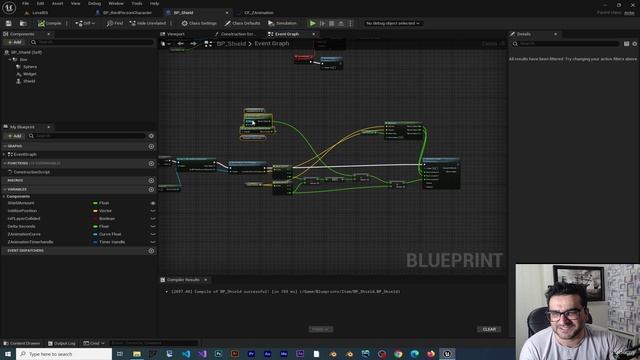Close the Event Graph tab
Screen dimensions: 640x360
(313, 34)
